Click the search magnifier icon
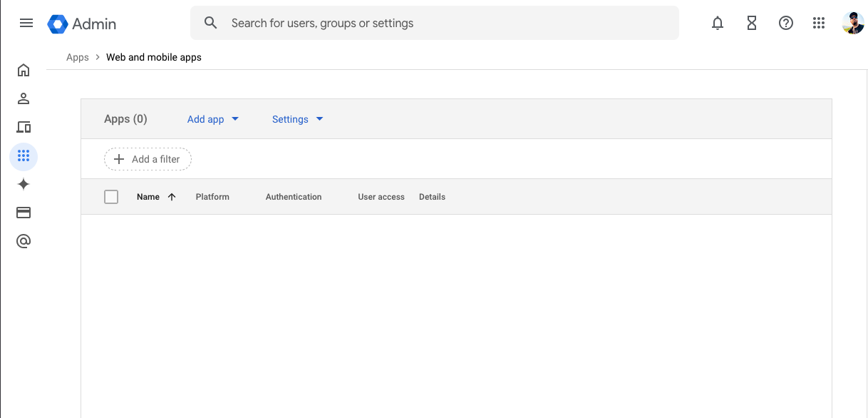Screen dimensions: 868x418 pos(210,23)
